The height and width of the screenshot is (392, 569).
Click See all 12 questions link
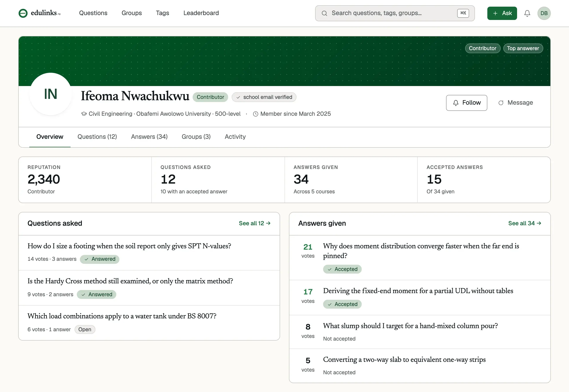click(x=255, y=223)
